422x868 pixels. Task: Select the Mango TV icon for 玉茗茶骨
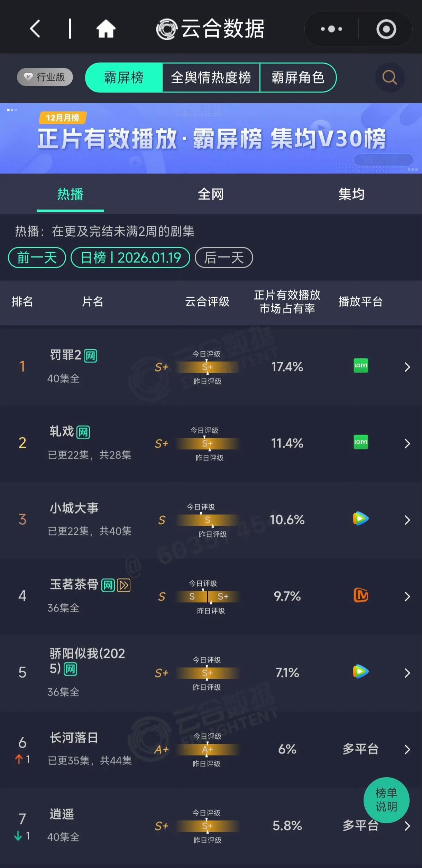pyautogui.click(x=360, y=596)
